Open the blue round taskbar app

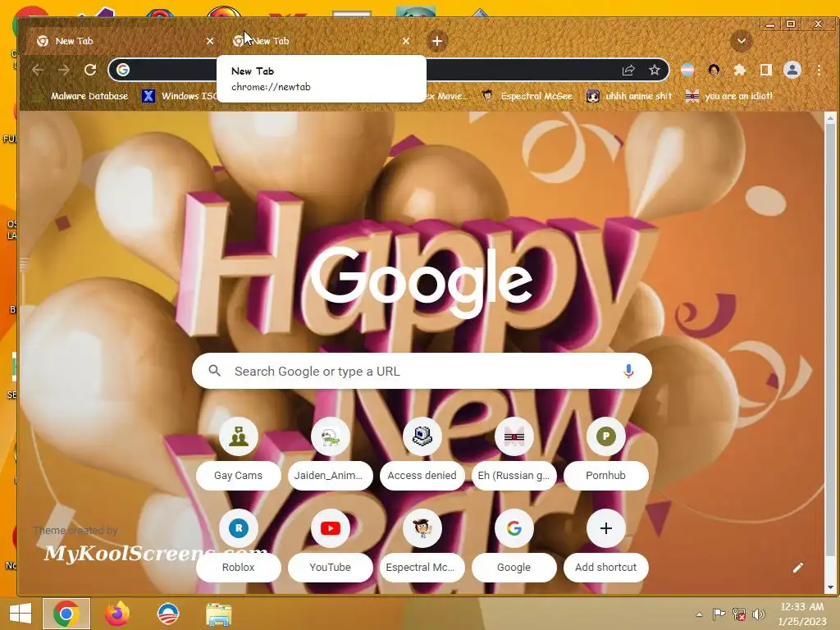[x=167, y=614]
